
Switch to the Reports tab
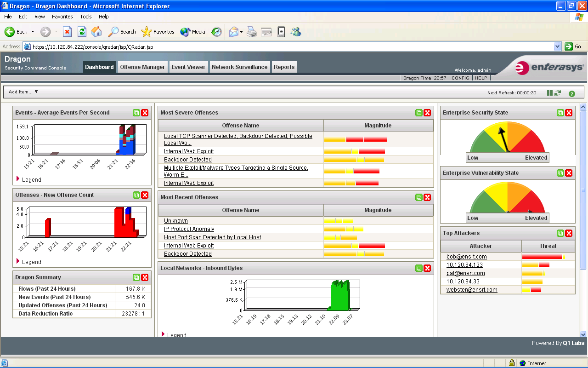pyautogui.click(x=284, y=67)
